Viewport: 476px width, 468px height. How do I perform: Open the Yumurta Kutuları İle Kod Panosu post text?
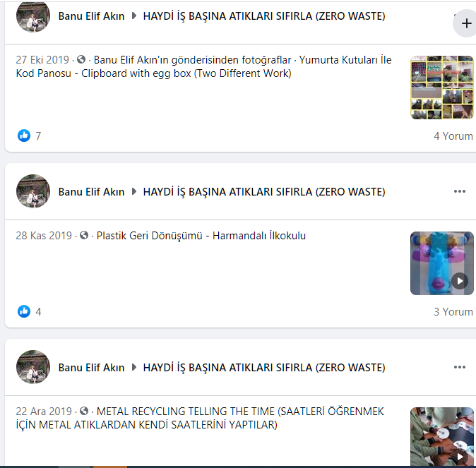[x=203, y=66]
